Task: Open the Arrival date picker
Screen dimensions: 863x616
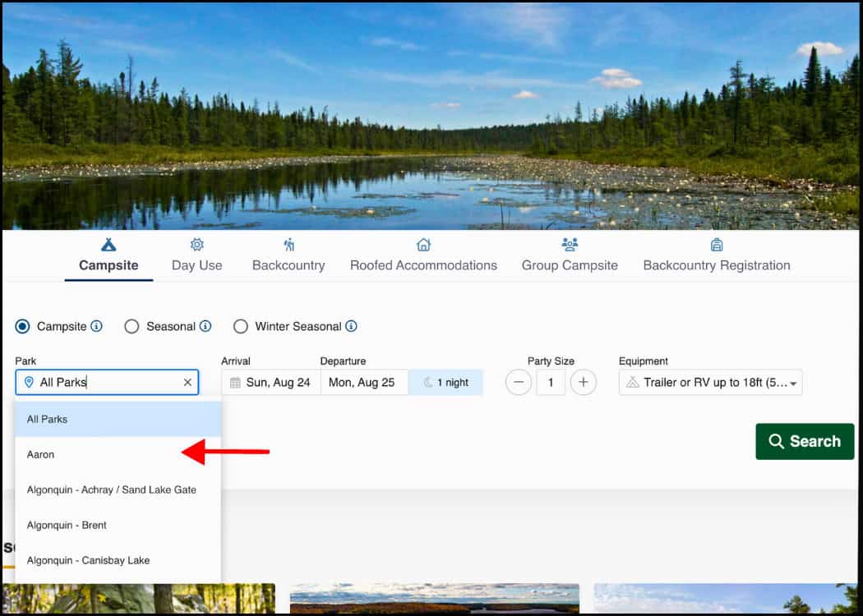Action: pos(270,382)
